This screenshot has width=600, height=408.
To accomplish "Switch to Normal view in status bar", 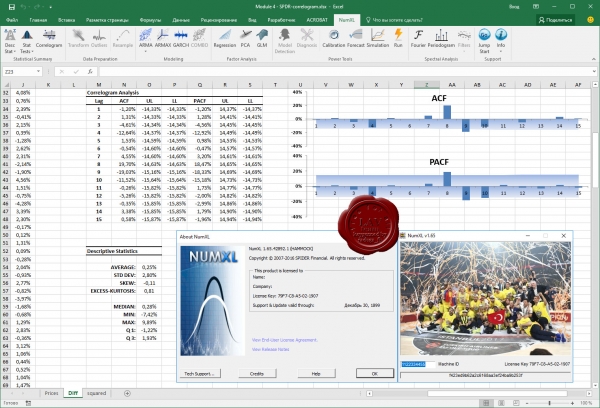I will (486, 403).
